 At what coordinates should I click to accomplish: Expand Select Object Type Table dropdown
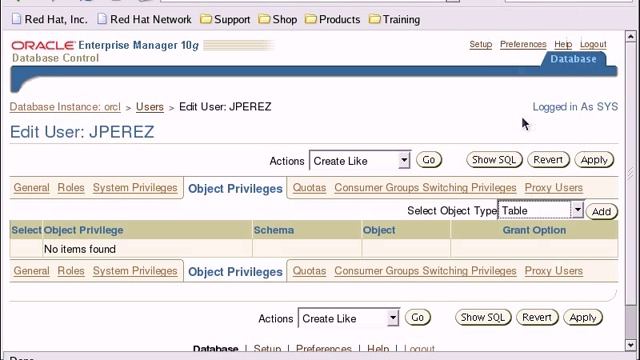click(541, 210)
